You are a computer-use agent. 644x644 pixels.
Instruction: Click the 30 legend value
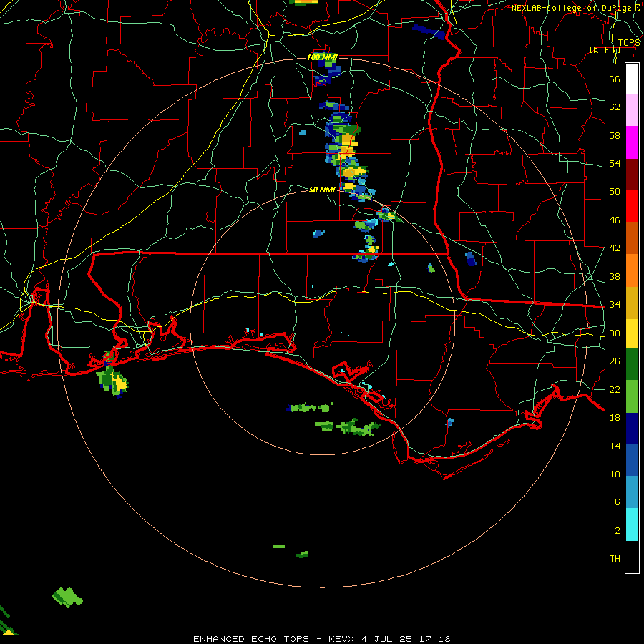coord(615,333)
